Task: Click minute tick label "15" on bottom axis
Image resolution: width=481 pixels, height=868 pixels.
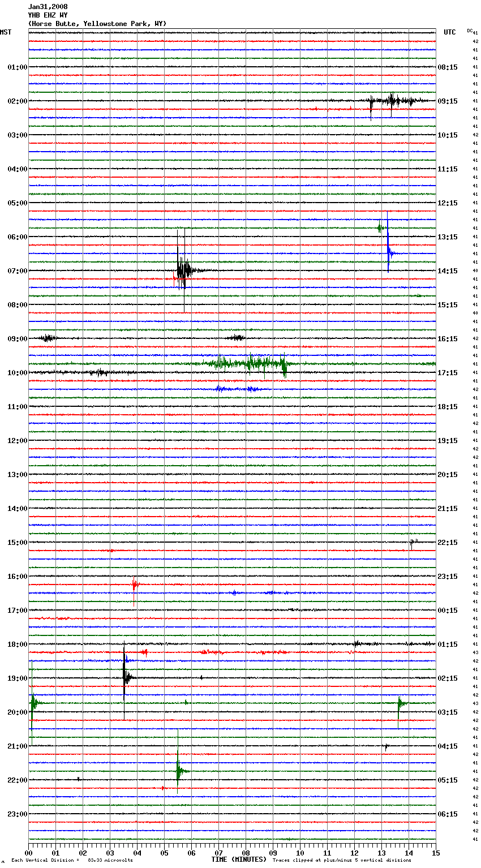Action: (436, 853)
